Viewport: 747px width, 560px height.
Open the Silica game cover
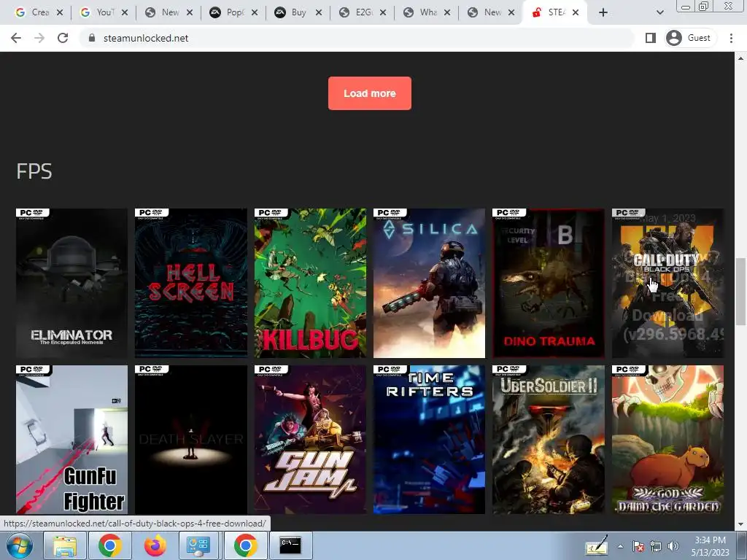tap(429, 283)
